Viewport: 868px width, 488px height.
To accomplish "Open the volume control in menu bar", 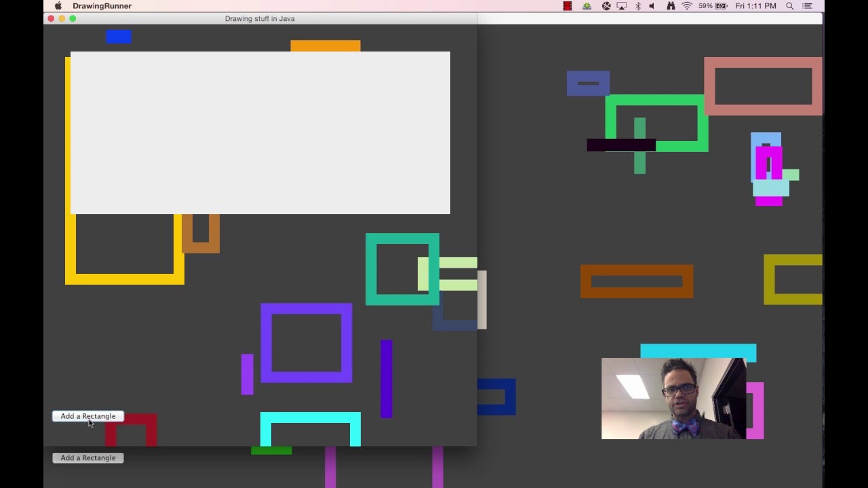I will tap(652, 6).
